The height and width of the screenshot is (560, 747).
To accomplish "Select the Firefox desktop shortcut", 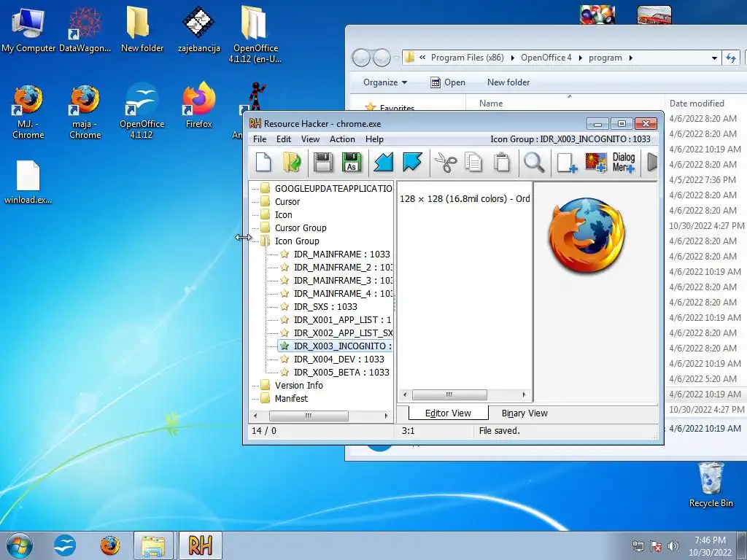I will [x=198, y=106].
